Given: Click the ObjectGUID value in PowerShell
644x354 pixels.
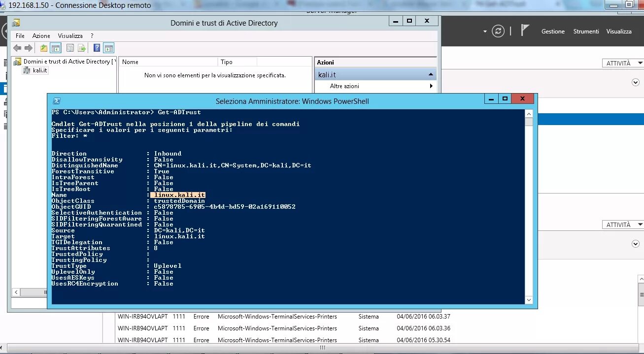Looking at the screenshot, I should pyautogui.click(x=225, y=207).
